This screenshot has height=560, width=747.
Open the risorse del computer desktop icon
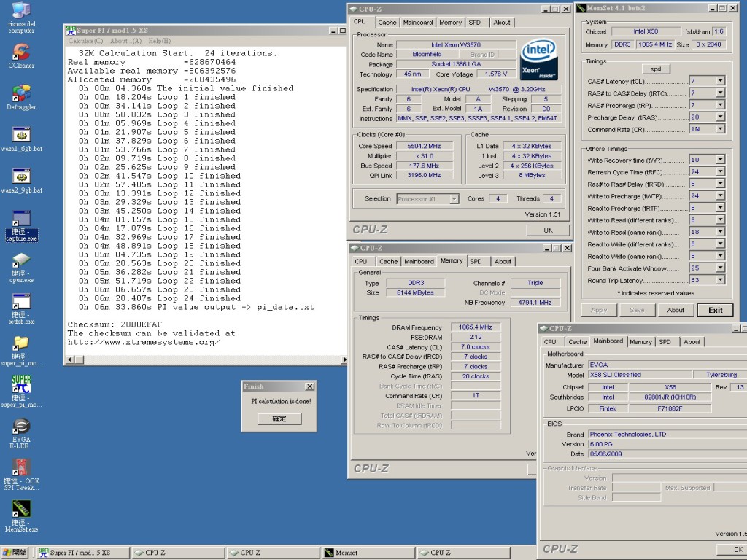click(x=21, y=17)
